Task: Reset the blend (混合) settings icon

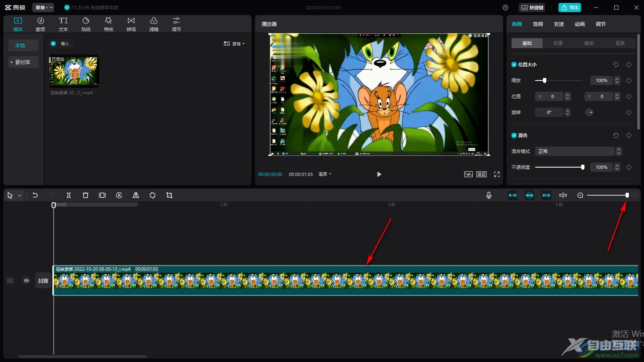Action: coord(616,135)
